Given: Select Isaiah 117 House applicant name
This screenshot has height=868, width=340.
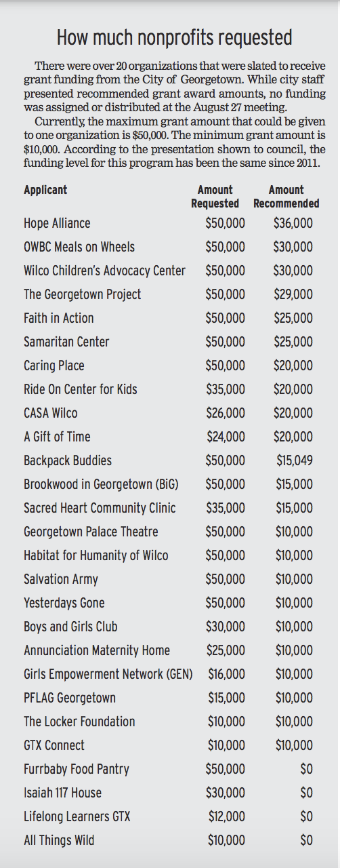Looking at the screenshot, I should [63, 793].
